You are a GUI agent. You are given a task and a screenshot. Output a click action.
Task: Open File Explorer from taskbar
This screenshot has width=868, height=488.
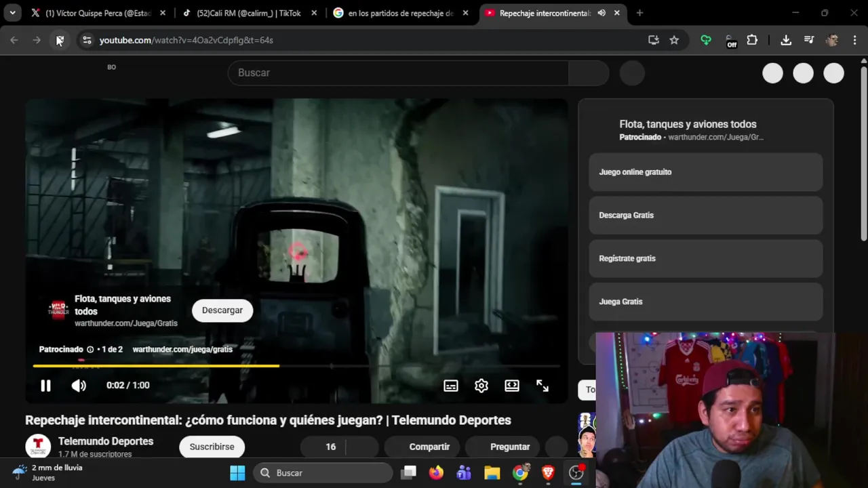492,473
